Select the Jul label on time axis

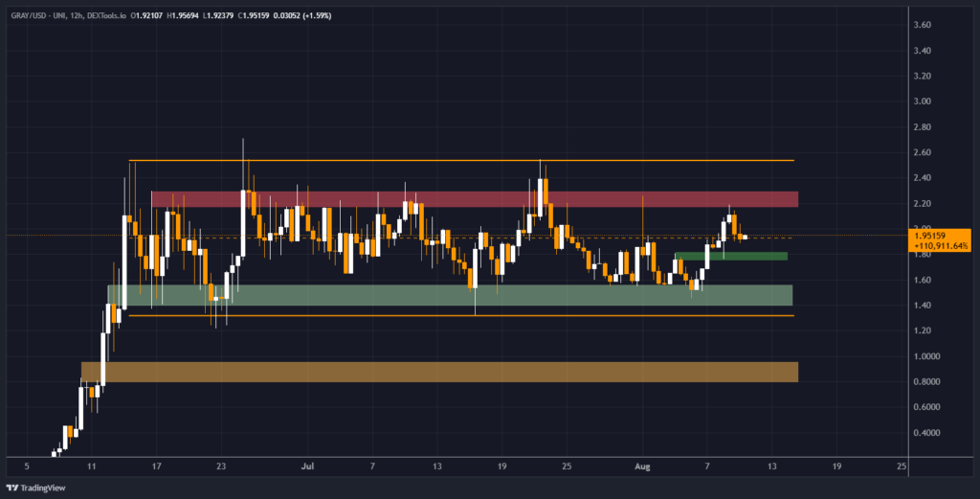(x=307, y=467)
